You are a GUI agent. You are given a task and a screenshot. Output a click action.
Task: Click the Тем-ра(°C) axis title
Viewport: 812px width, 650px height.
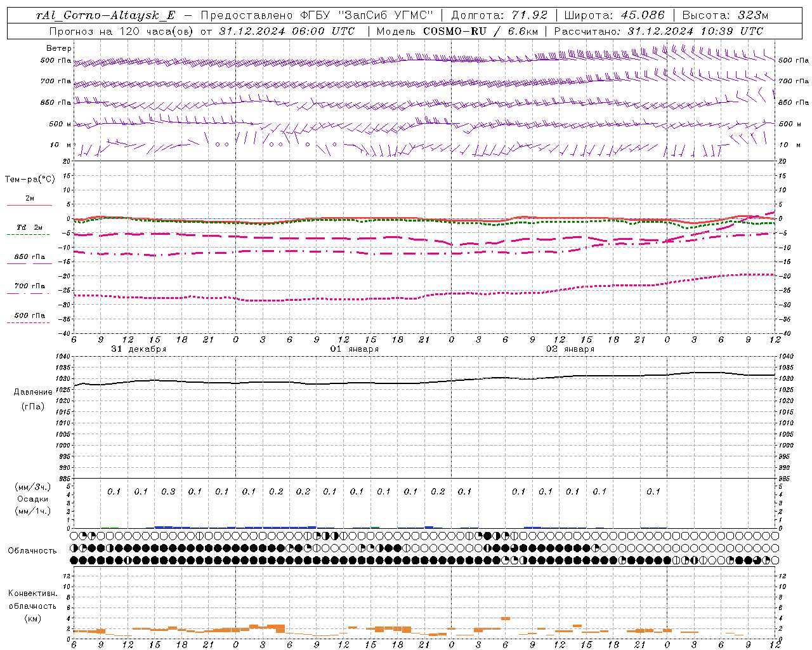coord(30,180)
